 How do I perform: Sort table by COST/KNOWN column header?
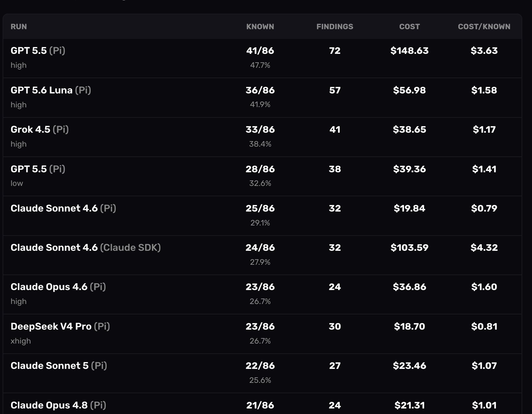(x=484, y=27)
